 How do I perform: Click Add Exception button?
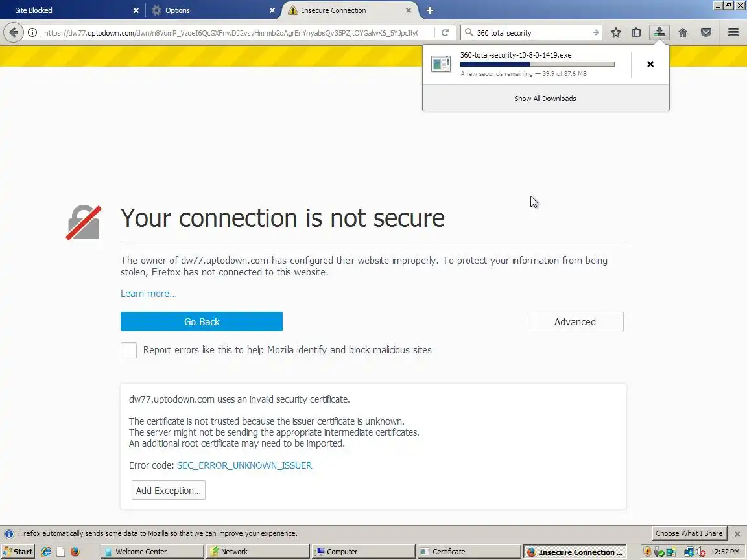[x=168, y=490]
